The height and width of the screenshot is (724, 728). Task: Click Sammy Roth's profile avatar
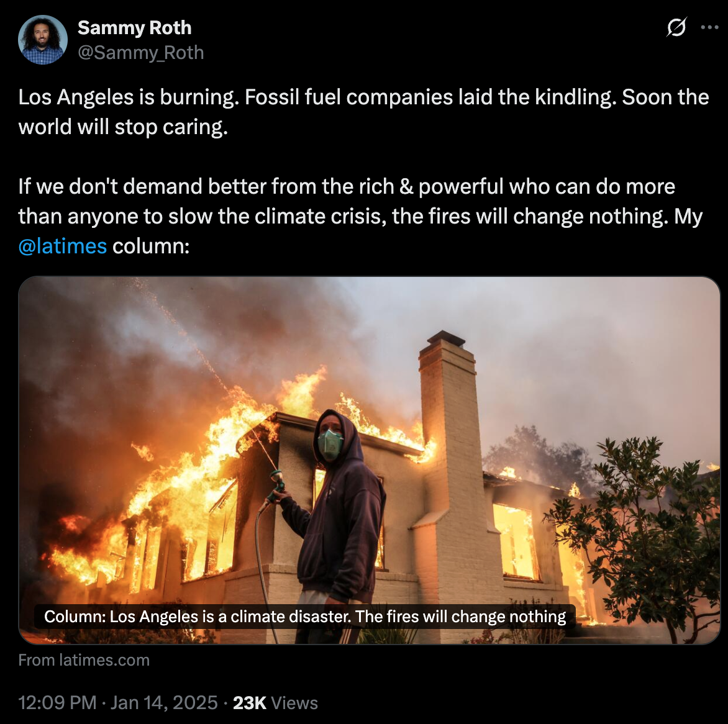(43, 40)
